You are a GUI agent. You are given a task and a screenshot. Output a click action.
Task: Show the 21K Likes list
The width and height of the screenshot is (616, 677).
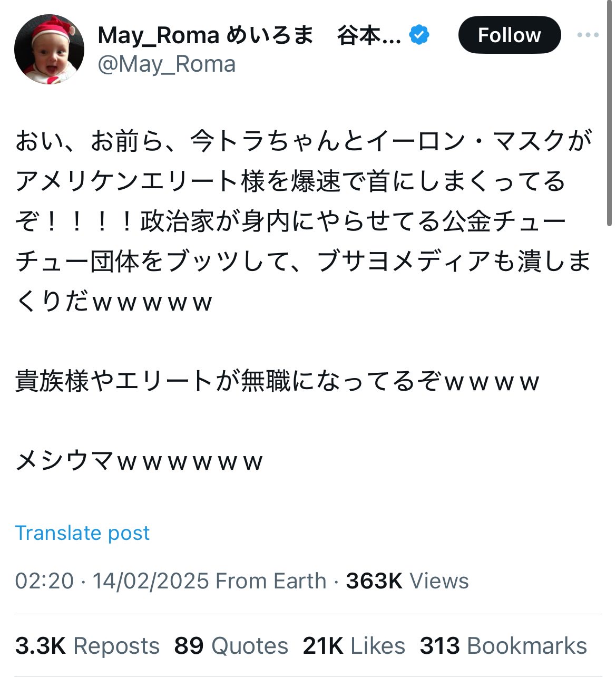354,646
